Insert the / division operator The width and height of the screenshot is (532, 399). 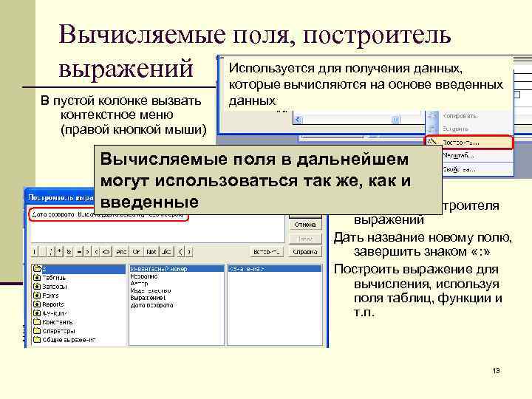coord(51,252)
